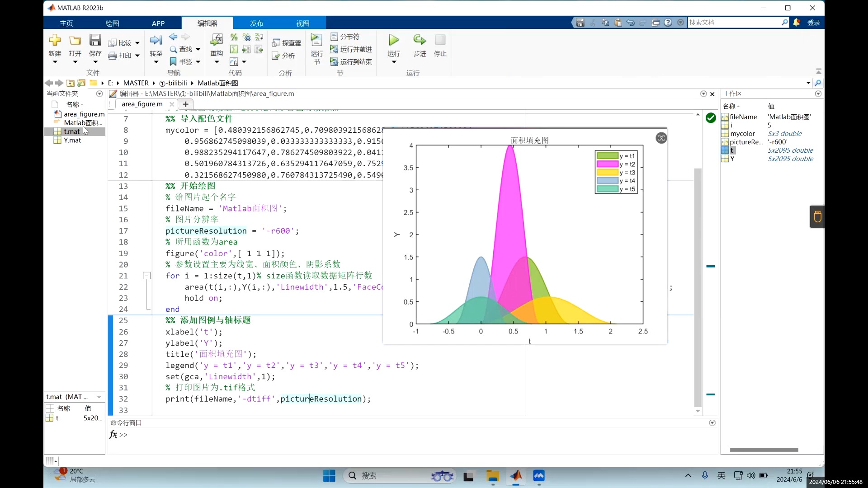Image resolution: width=868 pixels, height=488 pixels.
Task: Click the Step (步进) icon
Action: click(x=420, y=40)
